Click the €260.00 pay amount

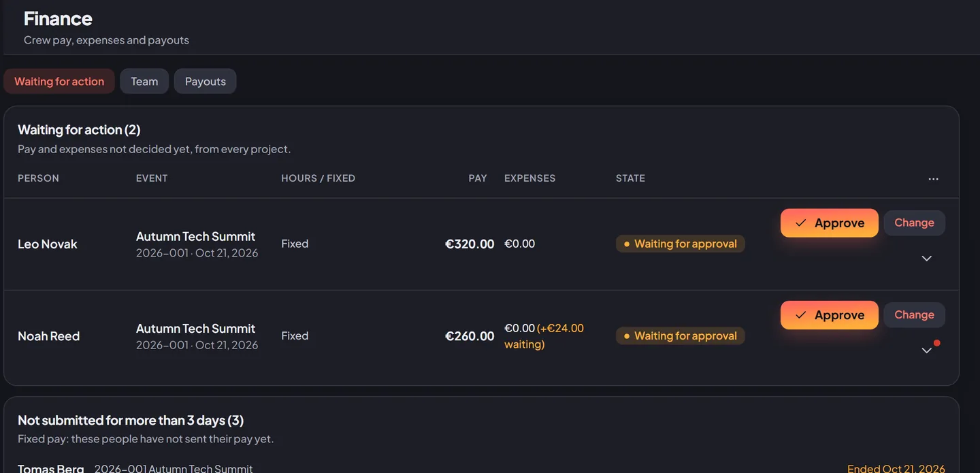[x=470, y=336]
